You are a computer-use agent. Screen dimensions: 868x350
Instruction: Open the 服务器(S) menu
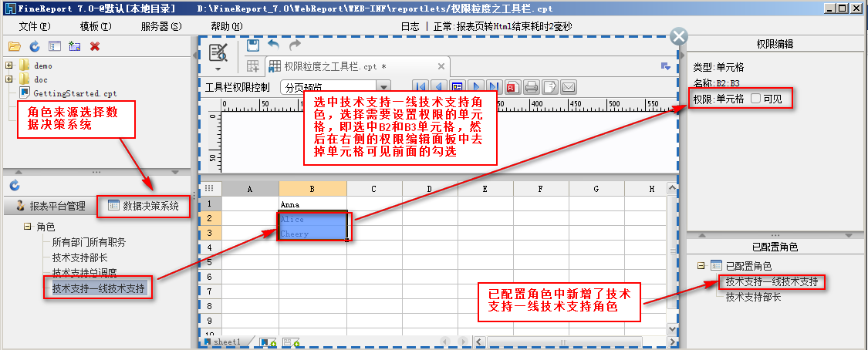[161, 26]
